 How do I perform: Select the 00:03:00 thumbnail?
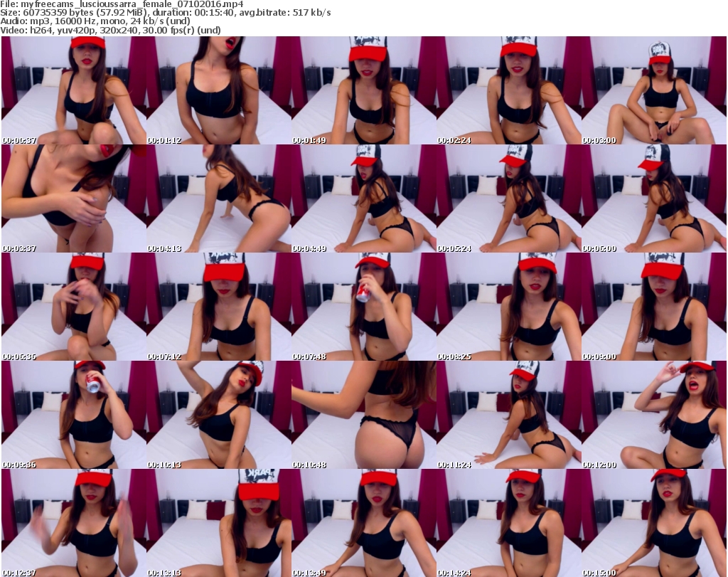[x=653, y=90]
